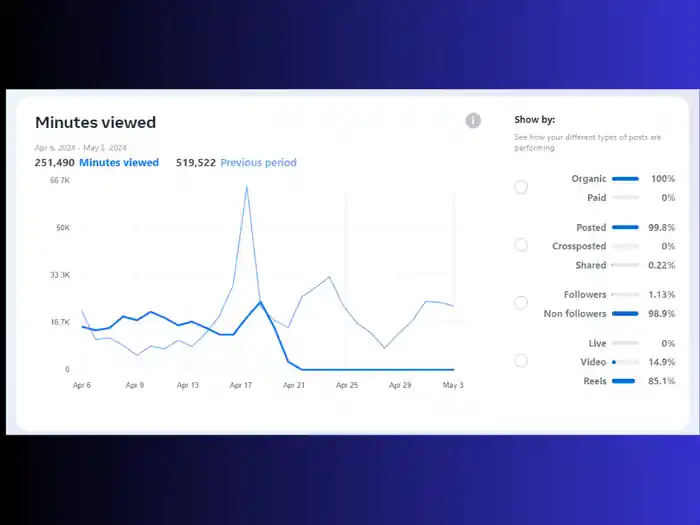Click the '33.3K' y-axis label
Image resolution: width=700 pixels, height=525 pixels.
coord(60,275)
